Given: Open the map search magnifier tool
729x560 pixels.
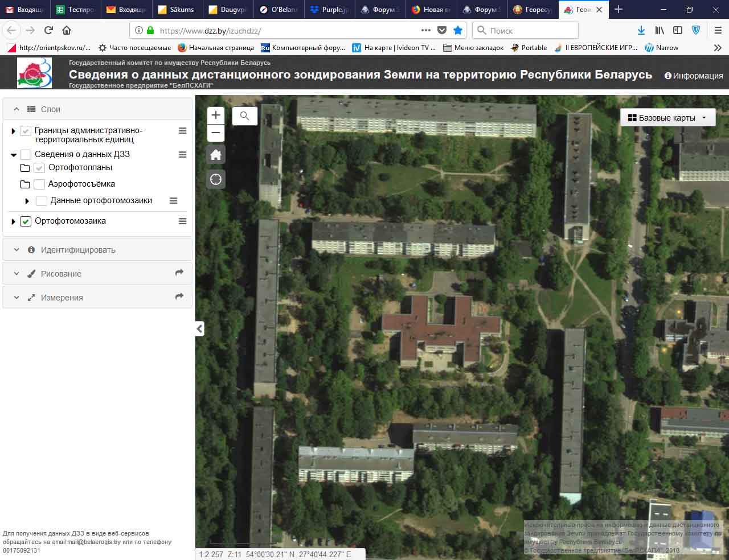Looking at the screenshot, I should tap(244, 116).
